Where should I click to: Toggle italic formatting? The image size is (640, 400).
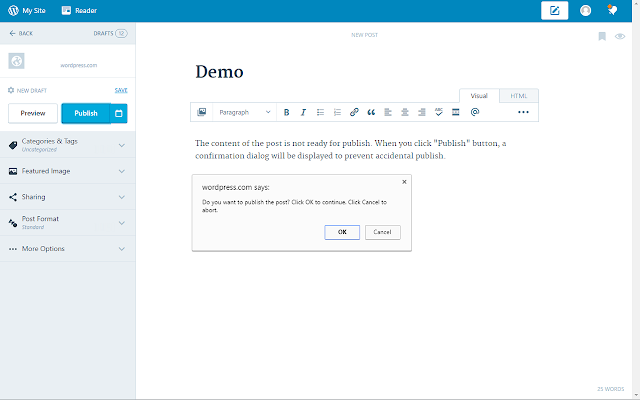coord(303,112)
